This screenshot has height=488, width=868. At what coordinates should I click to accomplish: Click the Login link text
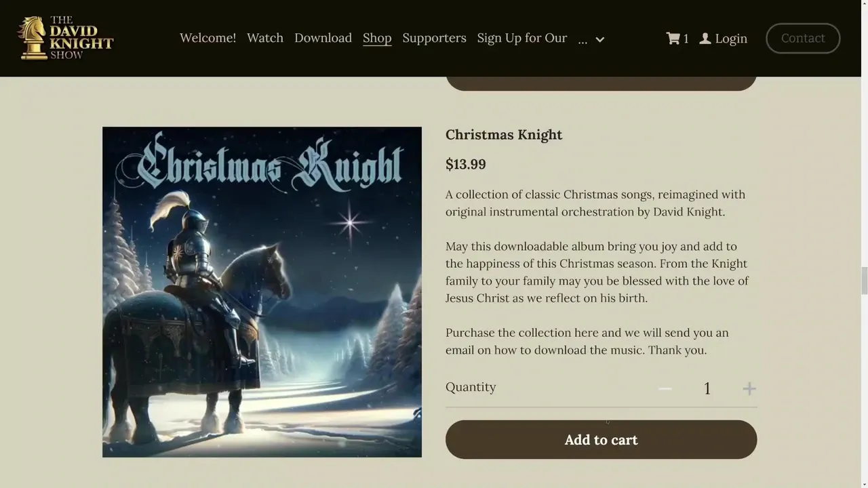731,39
